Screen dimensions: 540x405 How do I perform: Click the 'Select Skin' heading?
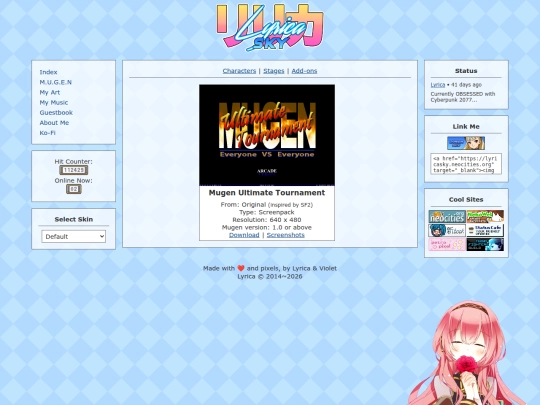pos(74,219)
